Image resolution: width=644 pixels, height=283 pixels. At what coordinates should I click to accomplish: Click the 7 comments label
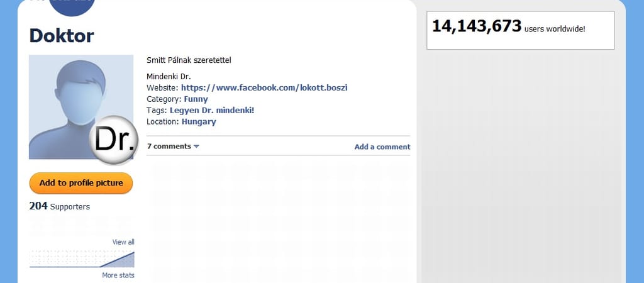[169, 147]
